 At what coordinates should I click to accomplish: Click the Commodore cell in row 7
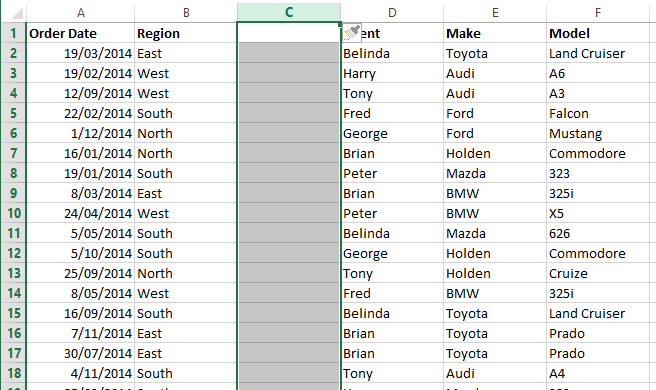click(x=598, y=153)
